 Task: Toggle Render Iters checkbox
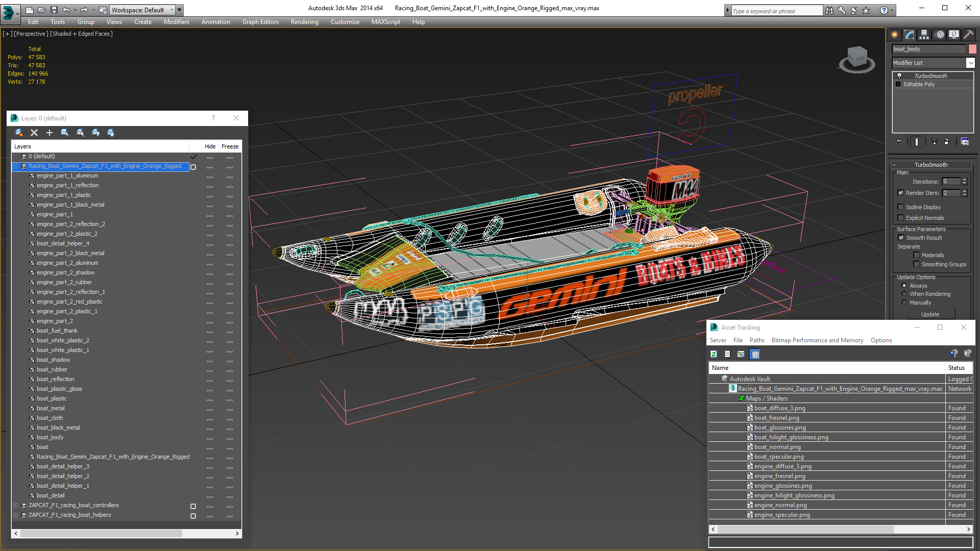click(901, 193)
